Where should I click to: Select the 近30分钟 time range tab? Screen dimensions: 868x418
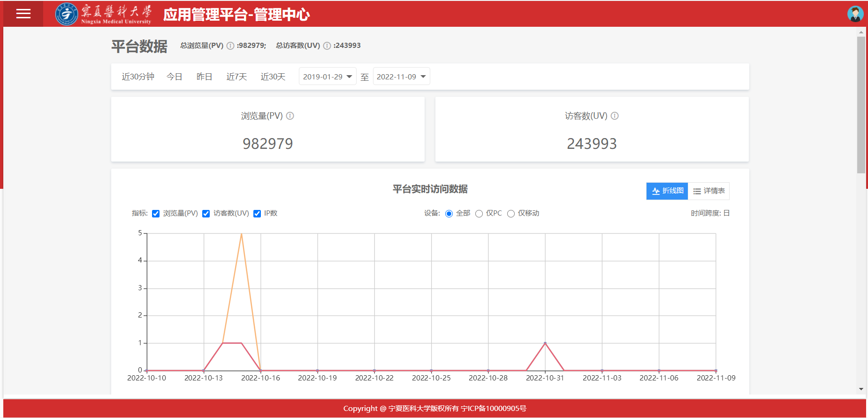click(x=138, y=77)
